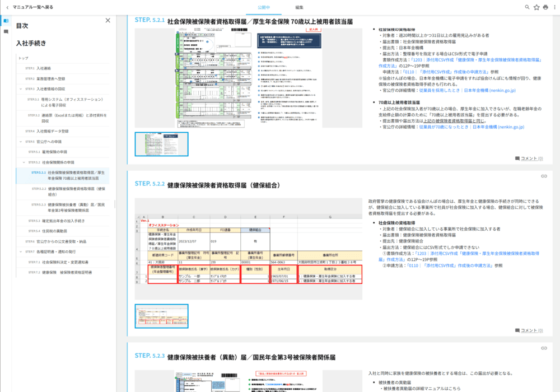Close the 目次 panel
The image size is (560, 392).
108,20
